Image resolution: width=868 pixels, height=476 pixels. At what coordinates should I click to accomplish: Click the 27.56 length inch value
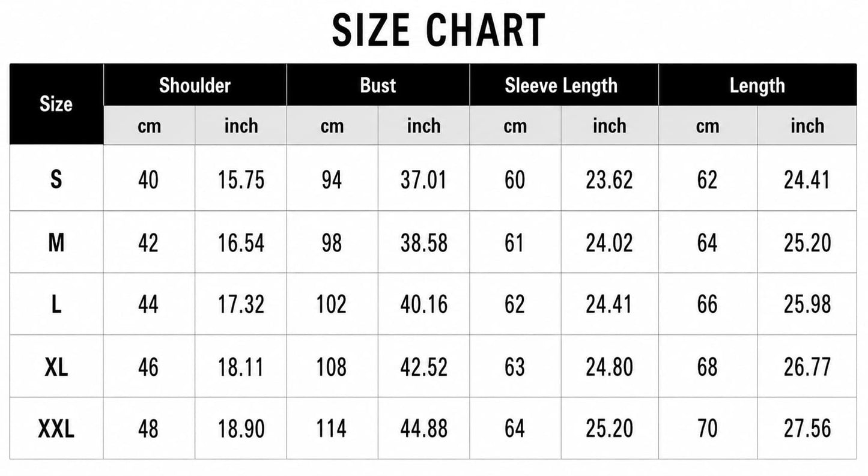[807, 429]
